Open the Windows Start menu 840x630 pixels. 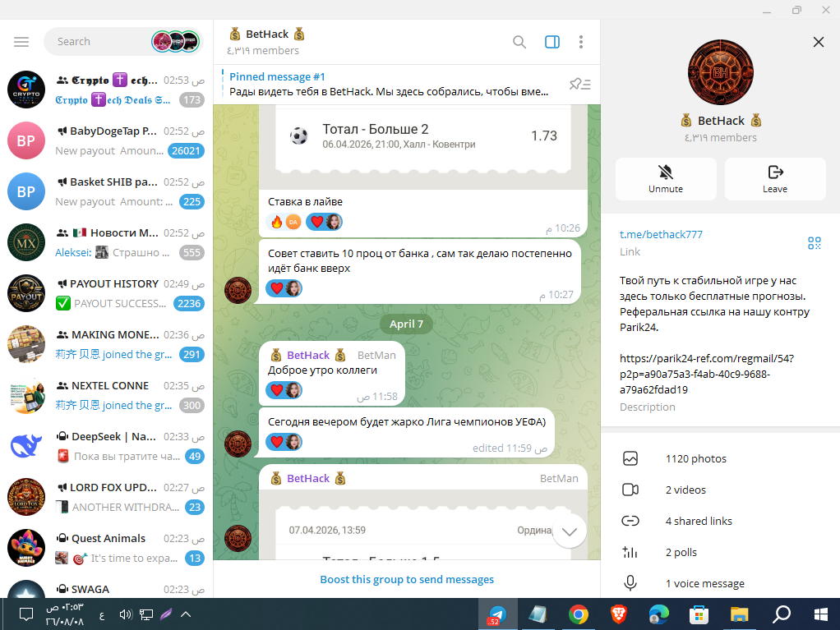tap(821, 614)
